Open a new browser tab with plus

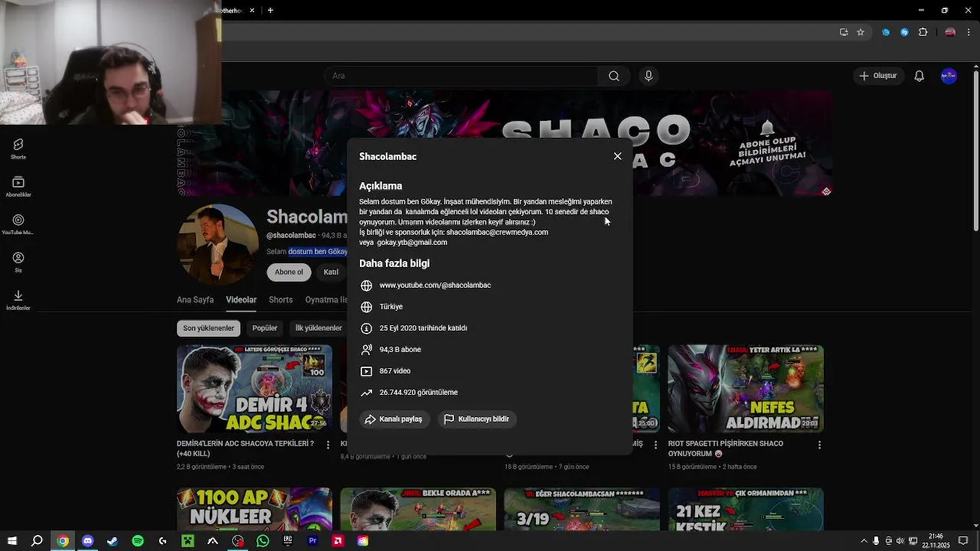270,11
